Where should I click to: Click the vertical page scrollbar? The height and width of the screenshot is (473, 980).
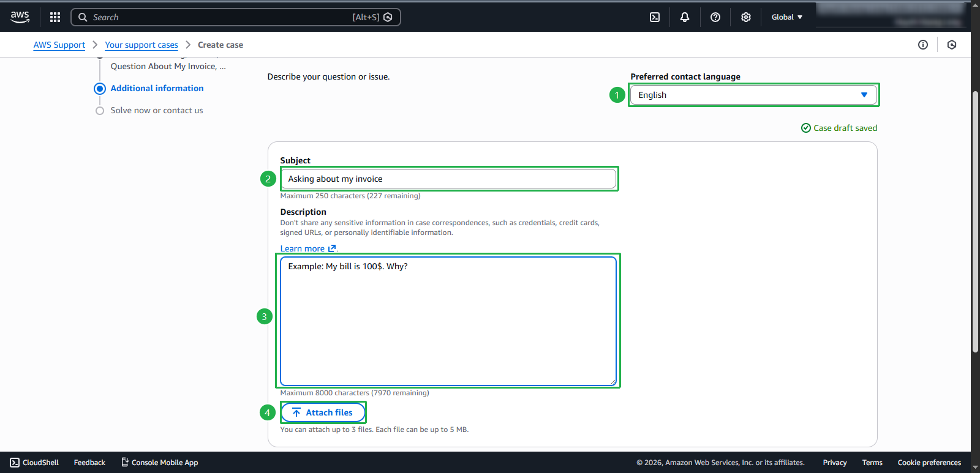(975, 222)
